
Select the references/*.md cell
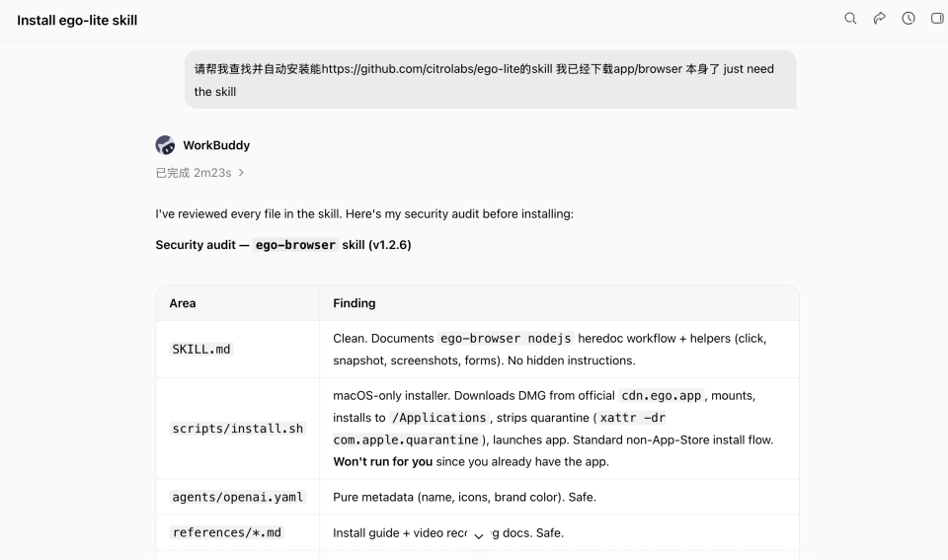point(238,532)
